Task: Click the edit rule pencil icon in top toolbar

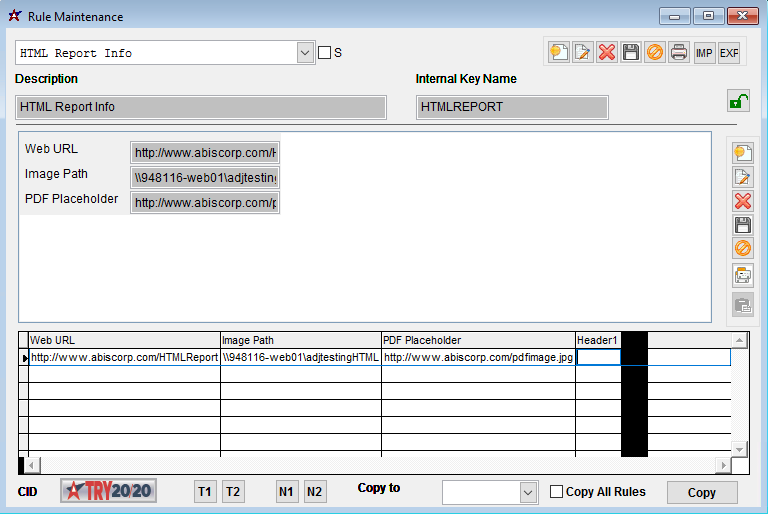Action: pyautogui.click(x=583, y=52)
